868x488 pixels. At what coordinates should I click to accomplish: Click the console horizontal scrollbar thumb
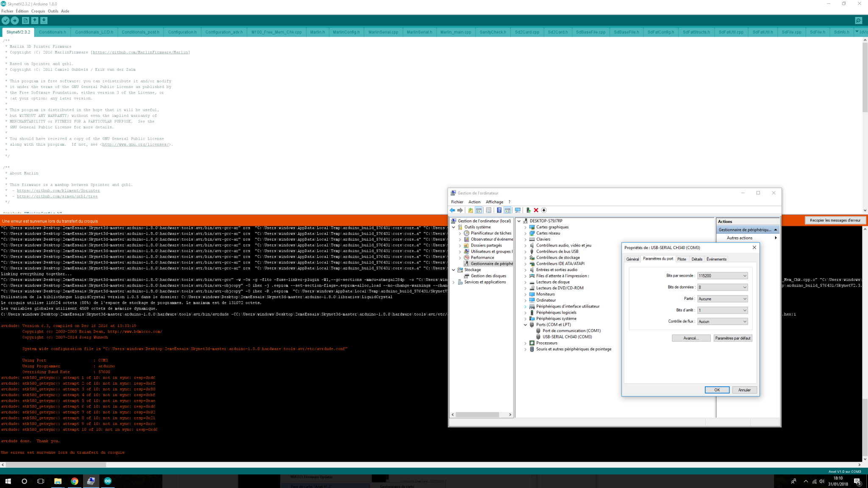tap(55, 465)
